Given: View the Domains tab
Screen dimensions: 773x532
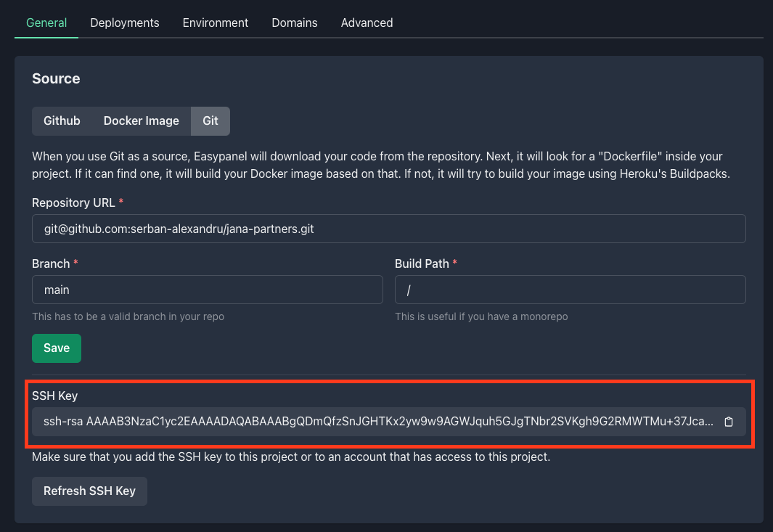Looking at the screenshot, I should tap(294, 22).
